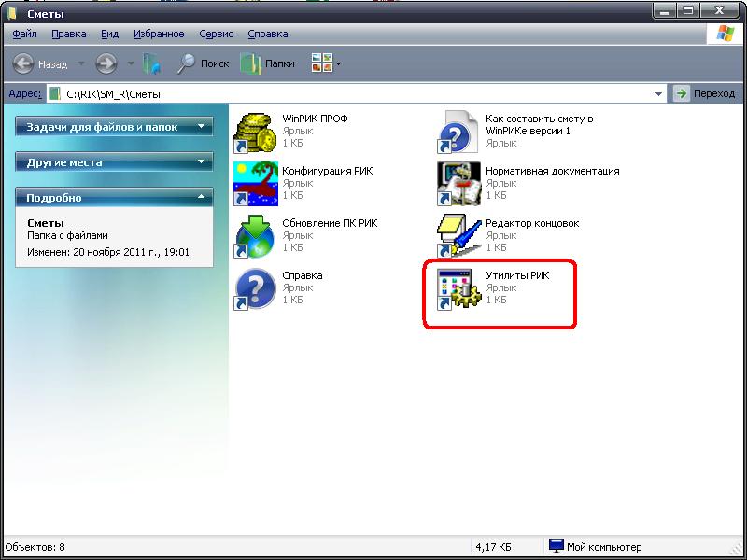Viewport: 747px width, 560px height.
Task: Select the Нормативная документация label
Action: (x=552, y=171)
